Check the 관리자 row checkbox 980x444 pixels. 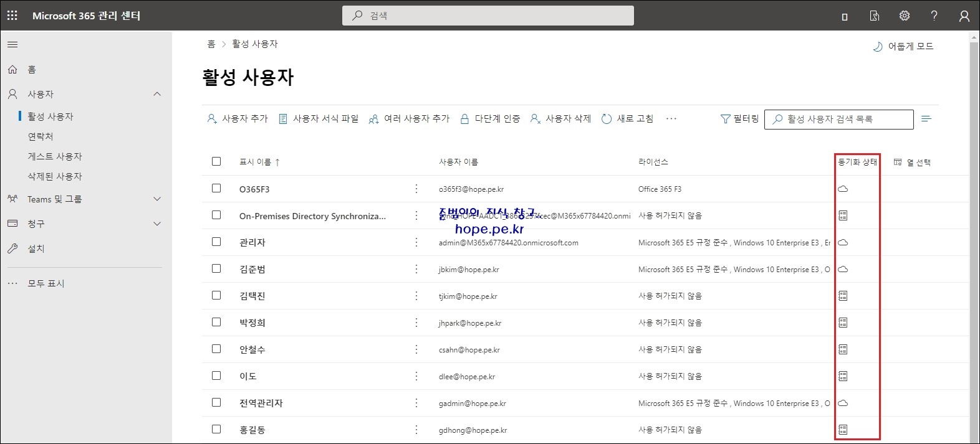point(216,242)
